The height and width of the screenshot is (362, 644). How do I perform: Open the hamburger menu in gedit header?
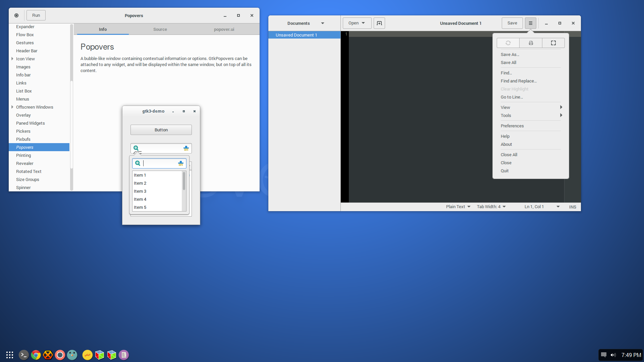pyautogui.click(x=531, y=23)
